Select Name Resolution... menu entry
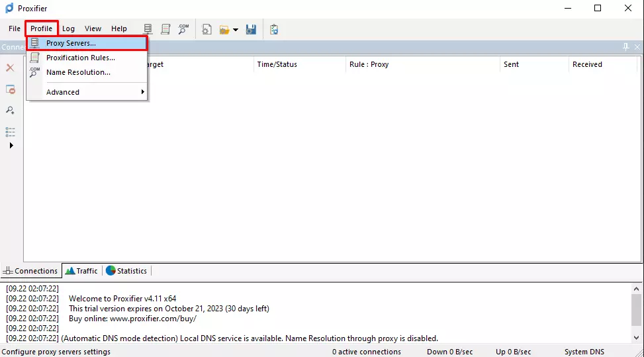The width and height of the screenshot is (644, 357). (x=87, y=72)
